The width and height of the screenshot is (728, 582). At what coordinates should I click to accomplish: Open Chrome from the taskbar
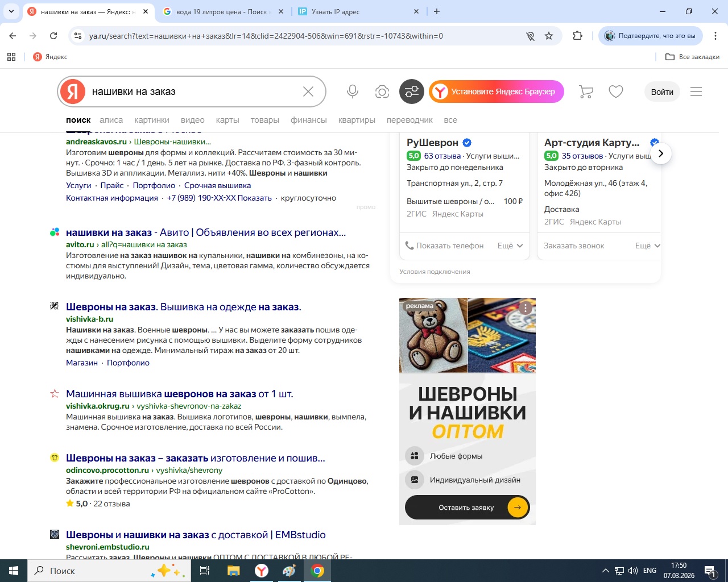(x=318, y=571)
